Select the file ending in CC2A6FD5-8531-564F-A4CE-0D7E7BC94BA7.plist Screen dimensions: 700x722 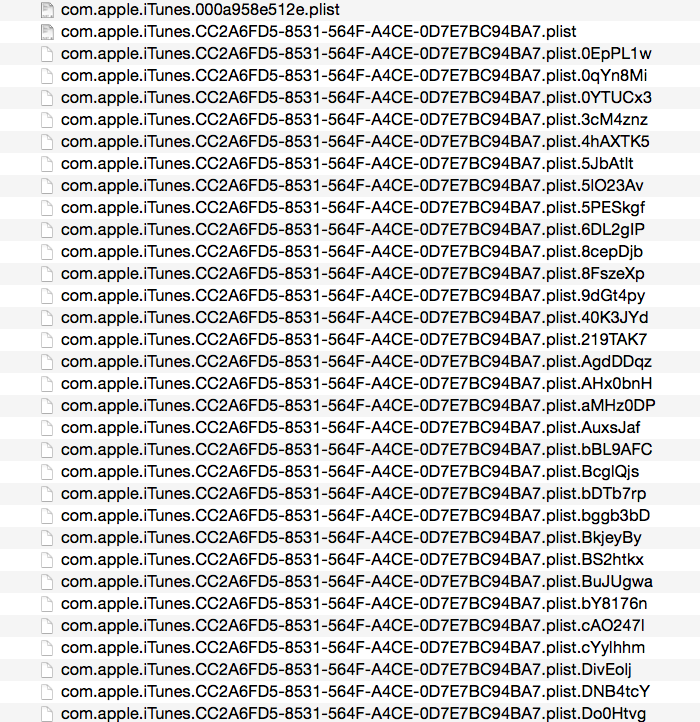point(318,32)
